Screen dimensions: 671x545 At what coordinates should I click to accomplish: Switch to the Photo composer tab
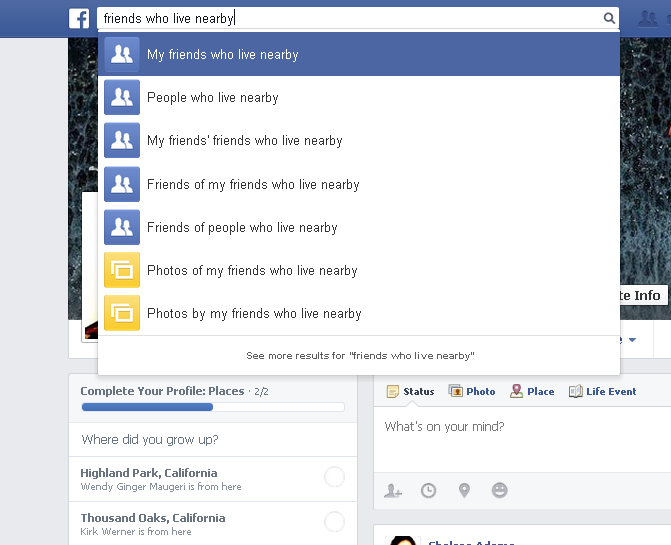472,391
